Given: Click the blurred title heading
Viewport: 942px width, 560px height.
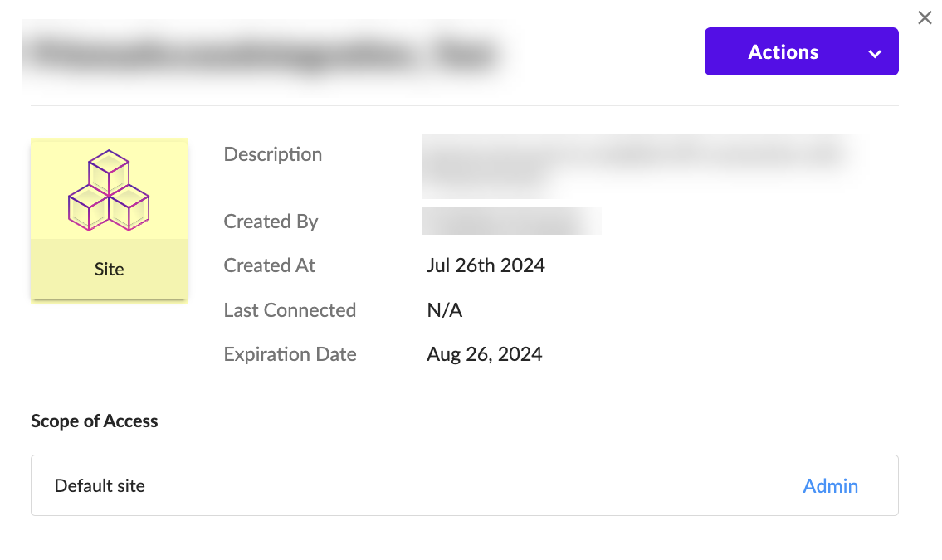Looking at the screenshot, I should (x=266, y=54).
